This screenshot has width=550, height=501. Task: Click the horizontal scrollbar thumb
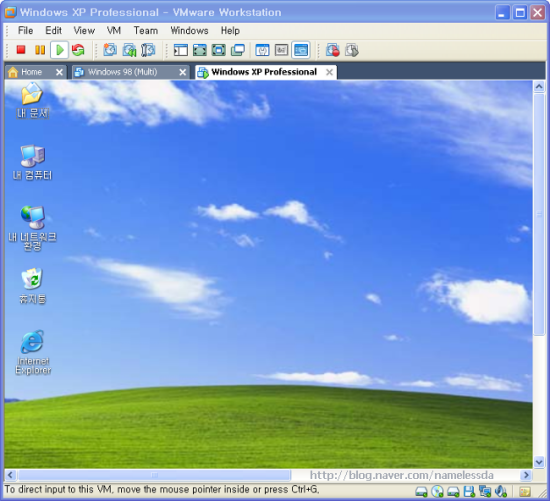(x=154, y=475)
